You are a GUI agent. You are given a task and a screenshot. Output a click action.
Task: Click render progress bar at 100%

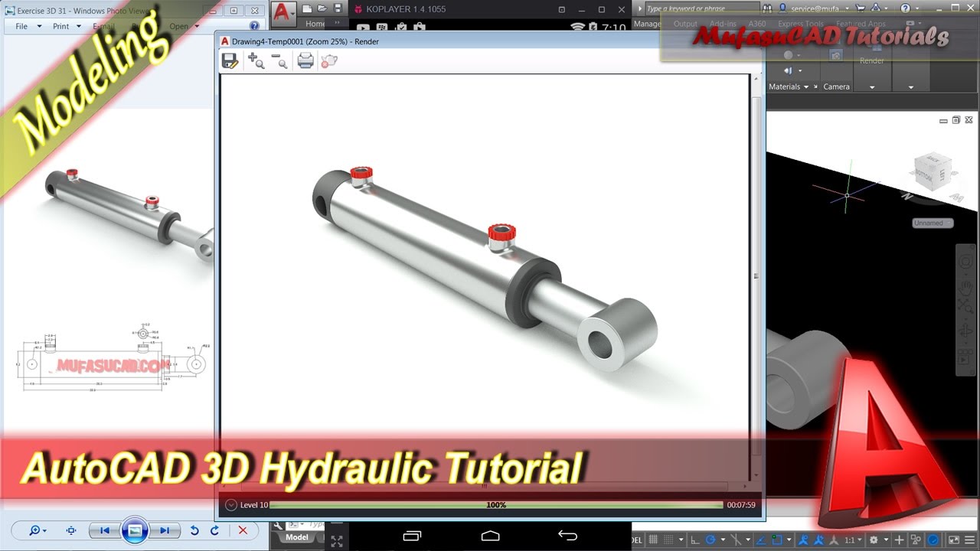(496, 505)
